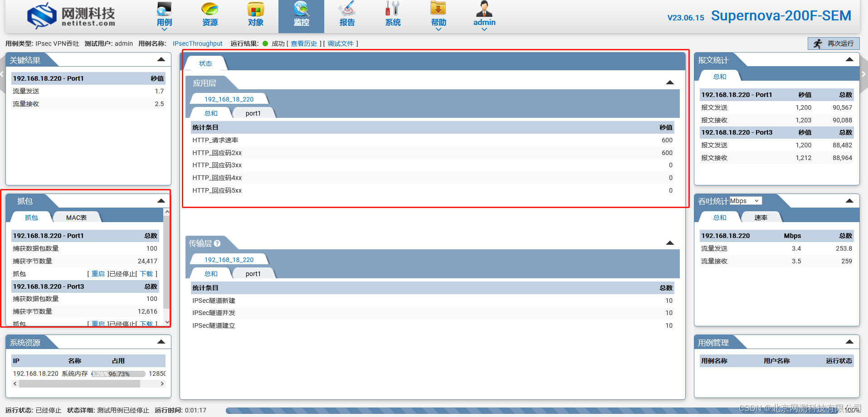Collapse the 系统资源 panel
This screenshot has width=868, height=417.
161,342
